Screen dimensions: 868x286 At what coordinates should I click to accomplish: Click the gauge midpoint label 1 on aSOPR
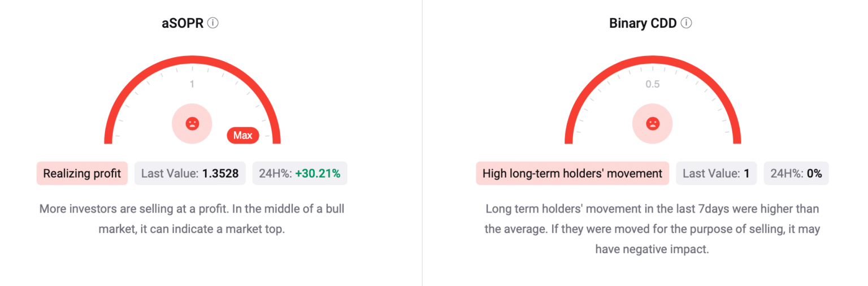point(192,84)
